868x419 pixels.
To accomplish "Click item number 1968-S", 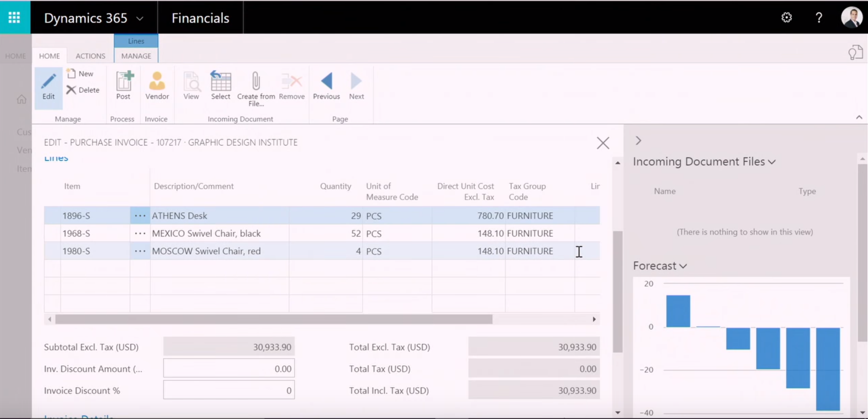I will [76, 233].
